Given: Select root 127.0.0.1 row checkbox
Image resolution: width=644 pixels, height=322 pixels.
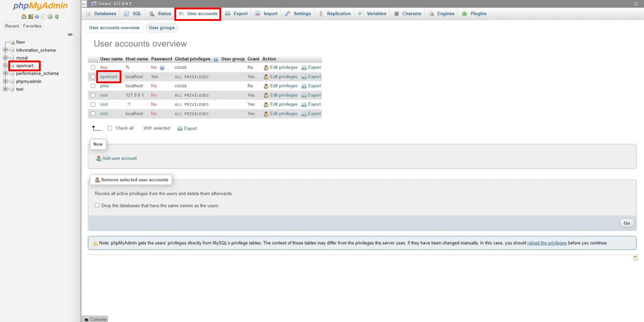Looking at the screenshot, I should (x=93, y=95).
